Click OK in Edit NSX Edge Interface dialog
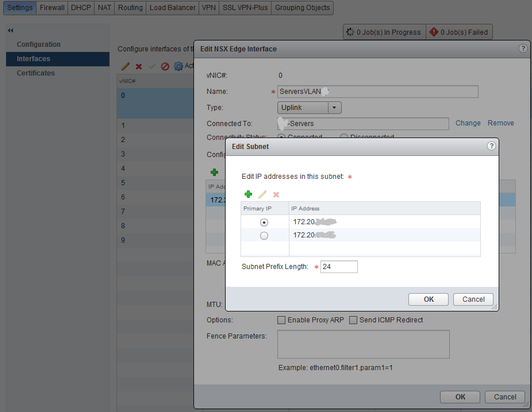The image size is (532, 412). [460, 397]
